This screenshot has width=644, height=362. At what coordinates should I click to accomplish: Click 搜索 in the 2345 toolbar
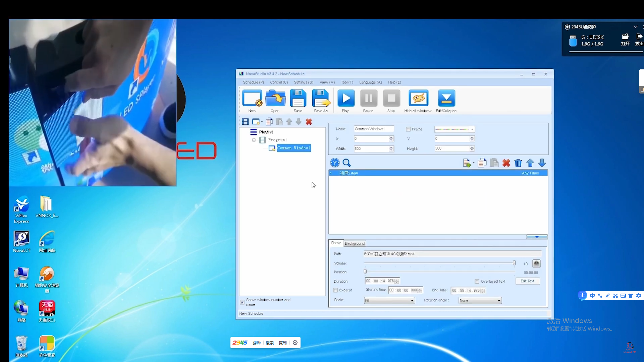270,343
